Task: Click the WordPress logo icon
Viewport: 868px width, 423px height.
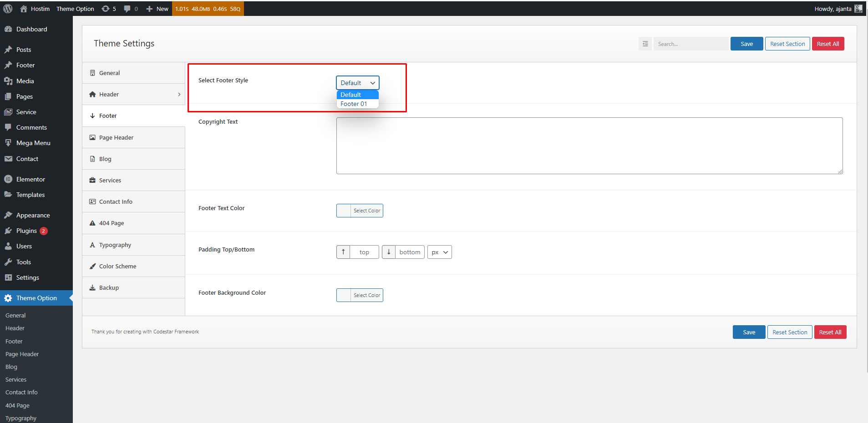Action: [8, 9]
